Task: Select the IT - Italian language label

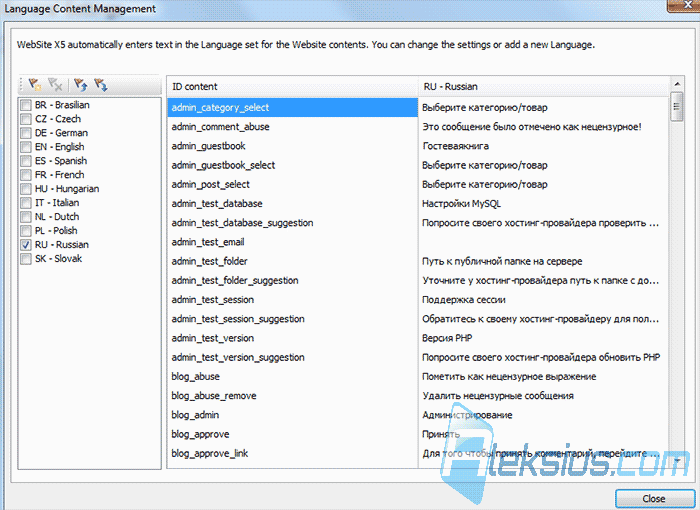Action: point(57,203)
